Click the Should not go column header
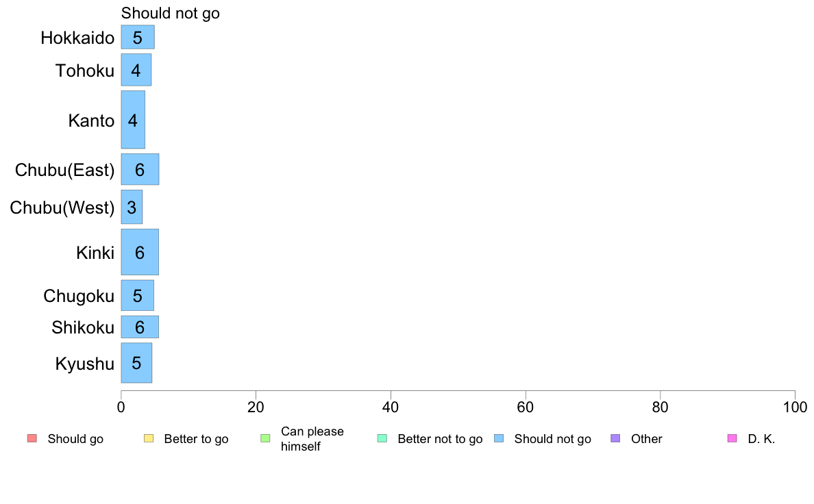Image resolution: width=814 pixels, height=504 pixels. click(x=171, y=13)
